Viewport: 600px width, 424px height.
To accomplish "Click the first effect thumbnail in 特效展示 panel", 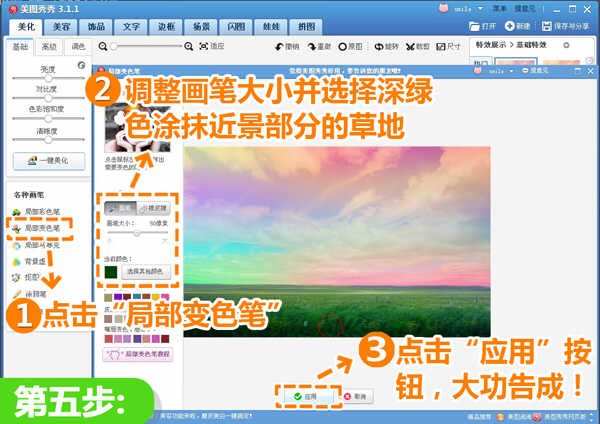I will (x=516, y=61).
